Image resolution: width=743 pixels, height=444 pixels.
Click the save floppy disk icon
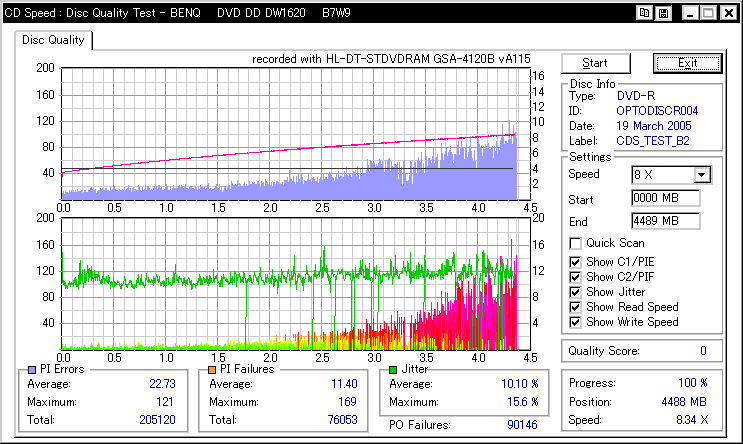pyautogui.click(x=662, y=13)
